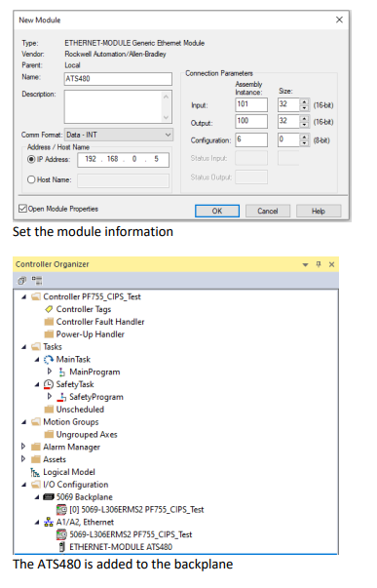Screen dimensions: 377x588
Task: Open Controller Tags
Action: 84,309
